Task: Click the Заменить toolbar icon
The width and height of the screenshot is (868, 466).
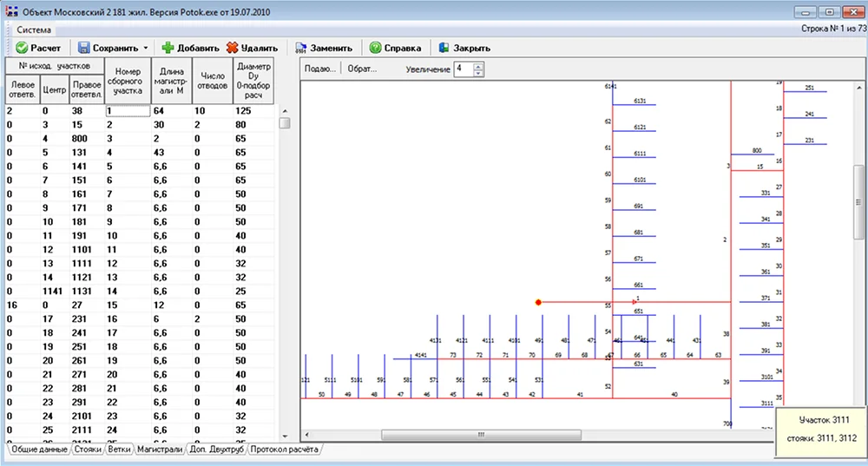Action: coord(300,49)
